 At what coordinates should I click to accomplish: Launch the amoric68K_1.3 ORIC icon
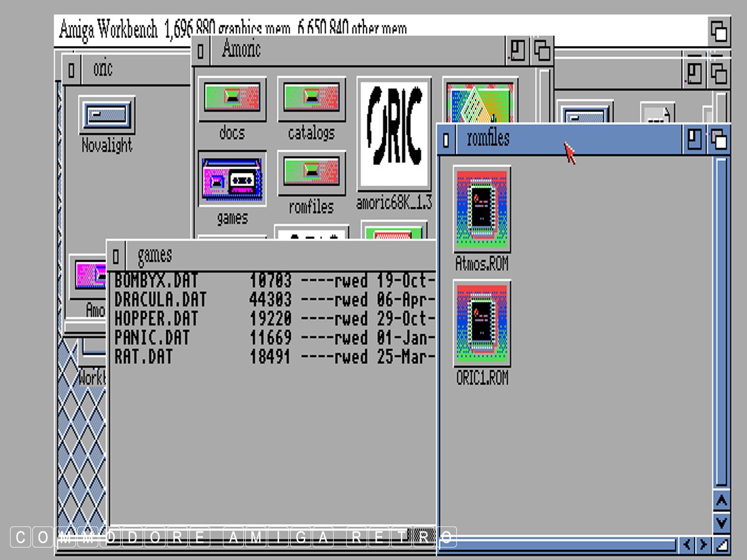tap(393, 134)
